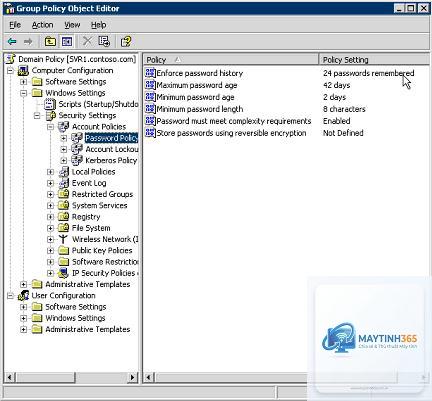Click the '8 characters' setting value
This screenshot has height=401, width=432.
(x=344, y=109)
